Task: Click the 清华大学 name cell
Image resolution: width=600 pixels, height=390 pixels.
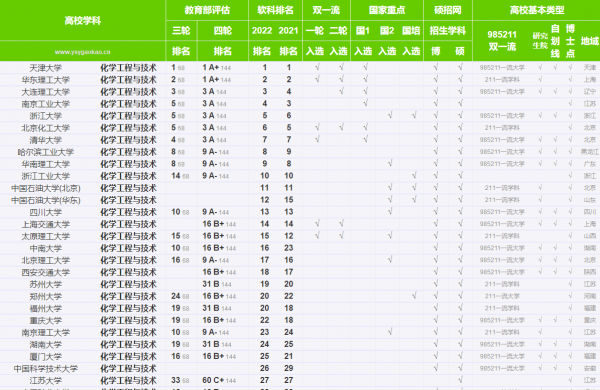Action: coord(46,140)
